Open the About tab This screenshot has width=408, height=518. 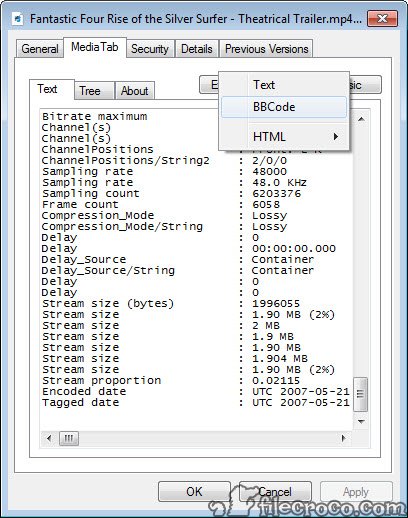coord(135,91)
